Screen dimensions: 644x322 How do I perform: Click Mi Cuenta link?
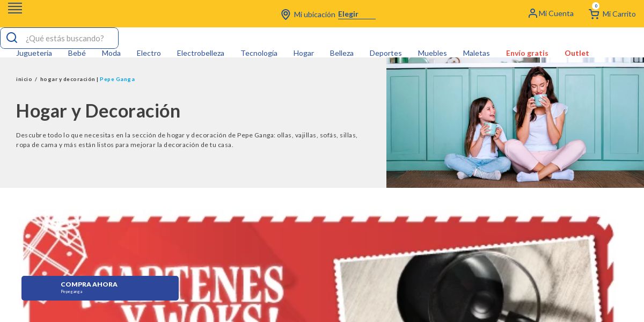556,13
